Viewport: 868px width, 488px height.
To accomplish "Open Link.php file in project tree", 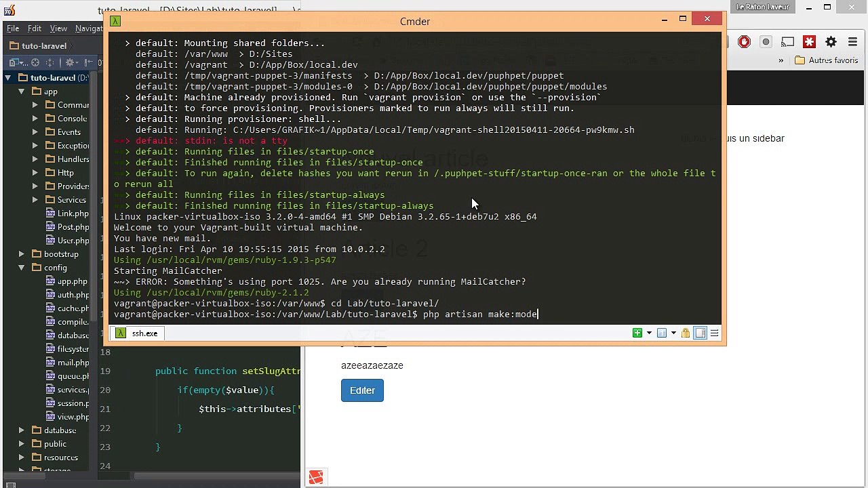I will point(67,213).
